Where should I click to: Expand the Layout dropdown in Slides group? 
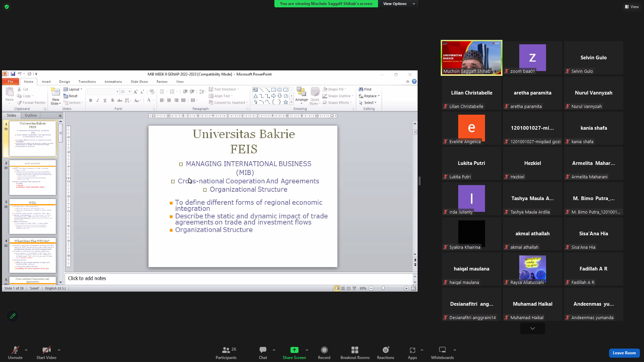point(73,89)
